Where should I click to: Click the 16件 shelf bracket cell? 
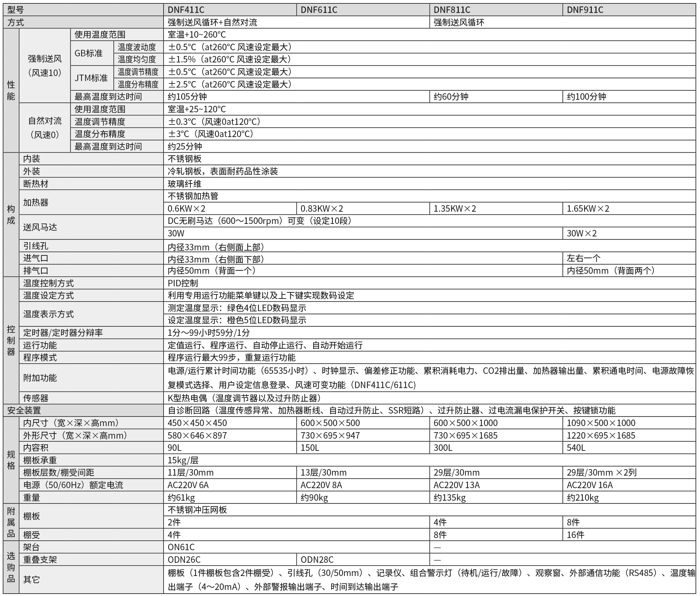(629, 535)
